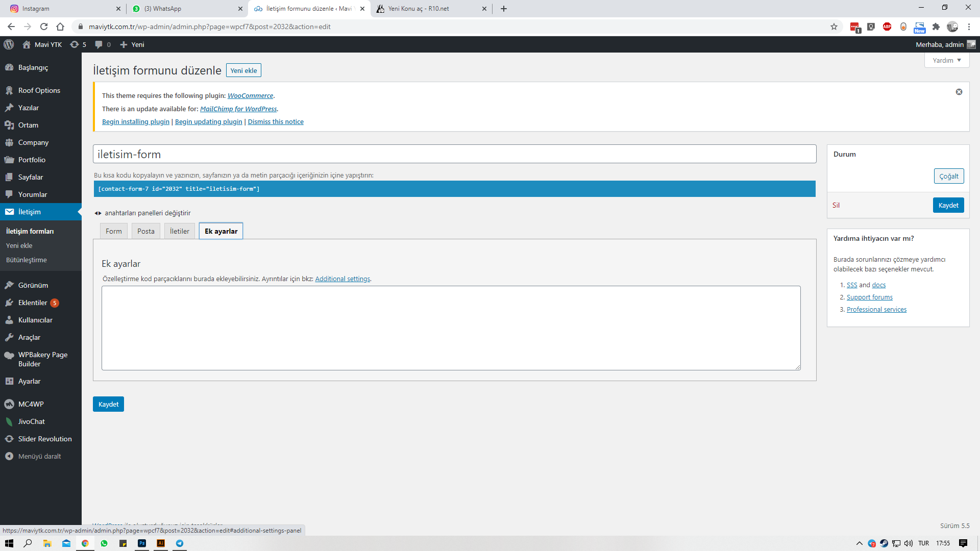Click the WordPress logo in admin bar
Screen dimensions: 980x551
tap(9, 44)
